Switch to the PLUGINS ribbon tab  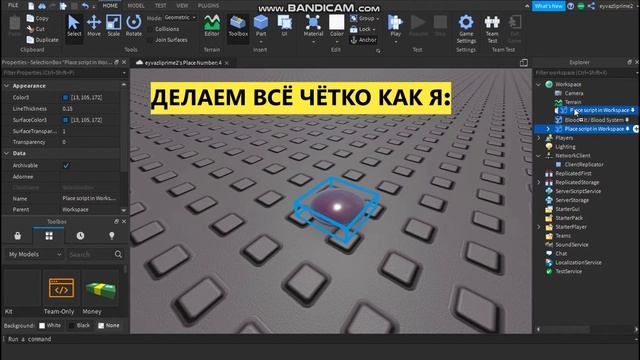[208, 6]
